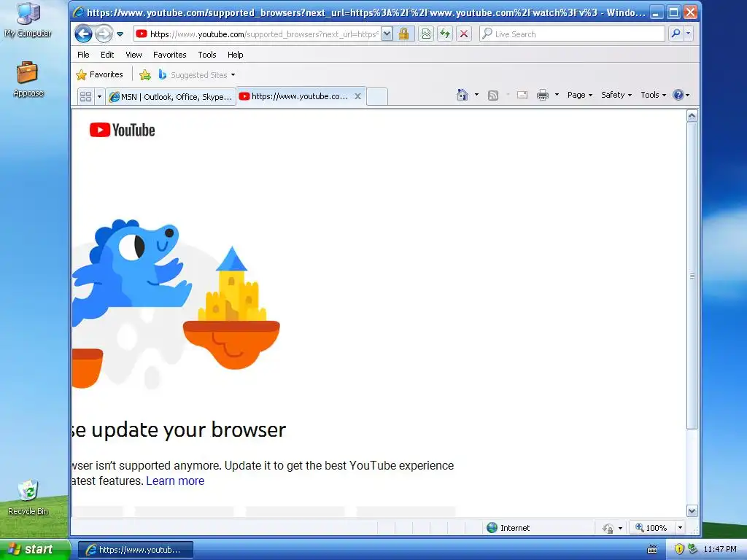Viewport: 747px width, 560px height.
Task: Open a new blank tab
Action: click(377, 97)
